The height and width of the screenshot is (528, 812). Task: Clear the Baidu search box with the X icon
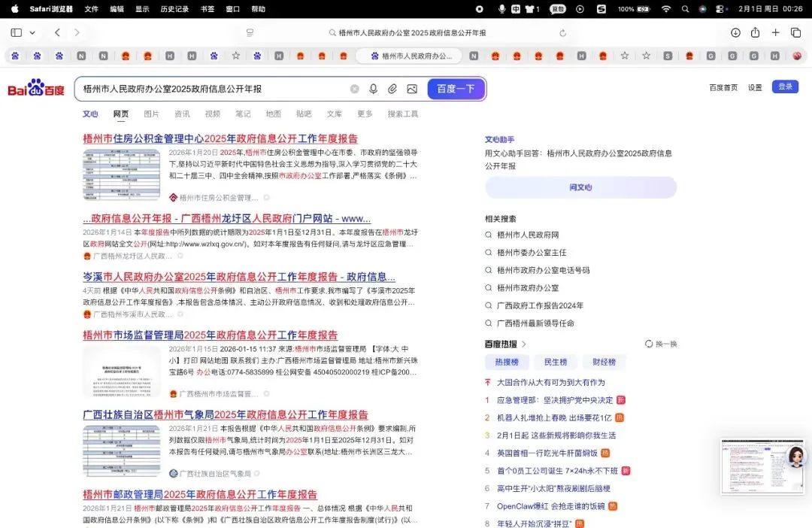click(355, 89)
